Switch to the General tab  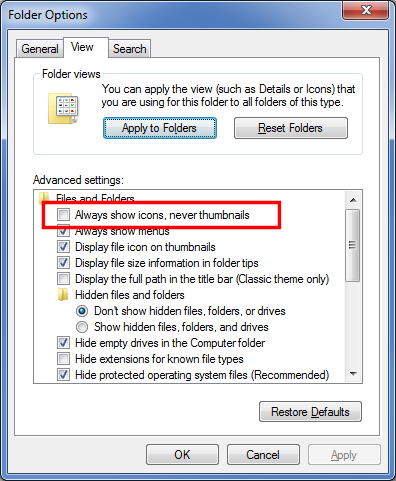[x=40, y=49]
